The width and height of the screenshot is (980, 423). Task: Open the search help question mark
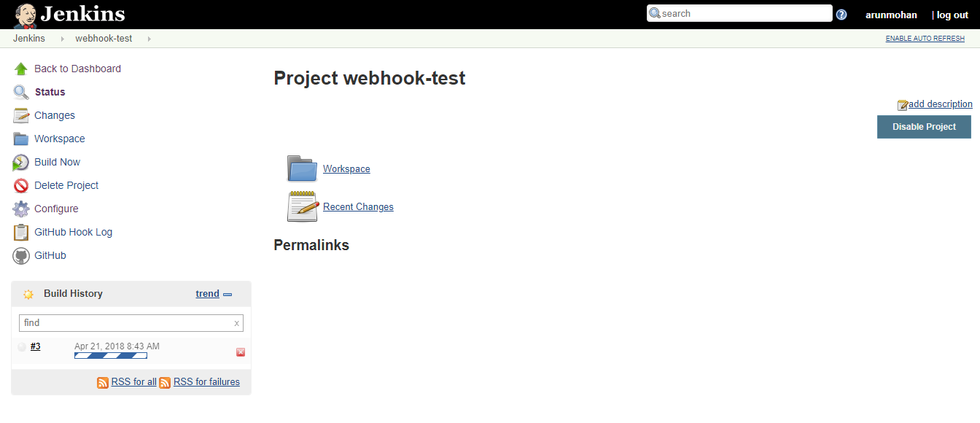tap(841, 14)
